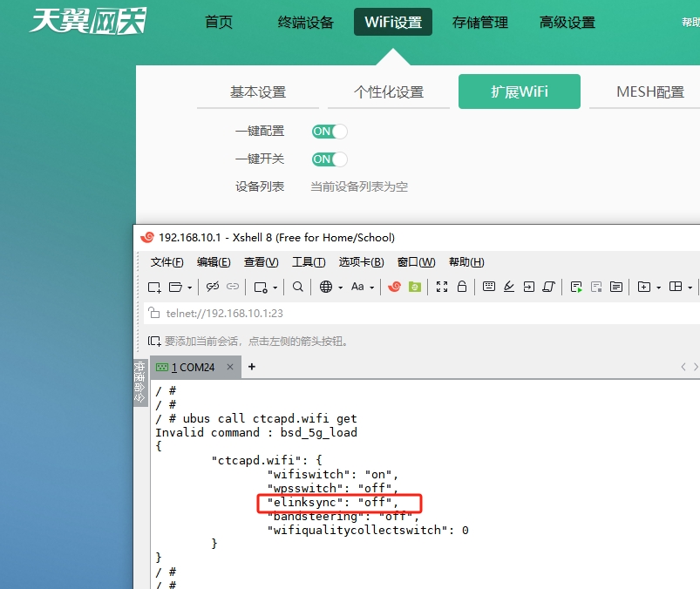Open the 编辑(E) menu

pyautogui.click(x=214, y=262)
